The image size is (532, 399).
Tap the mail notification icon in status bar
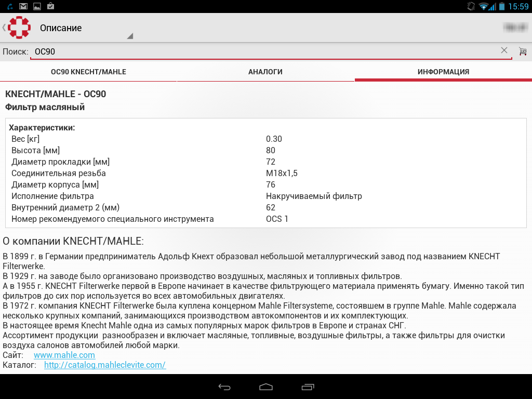pos(23,6)
